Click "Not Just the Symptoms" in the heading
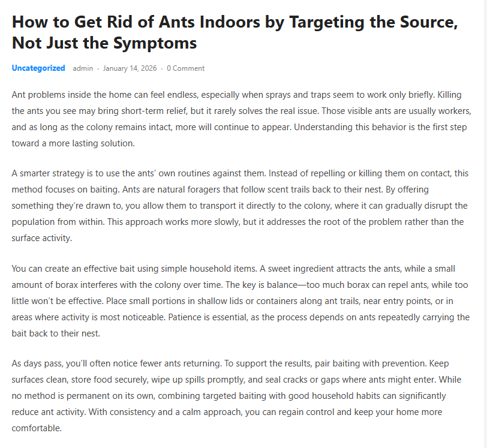The height and width of the screenshot is (448, 487). [x=104, y=43]
